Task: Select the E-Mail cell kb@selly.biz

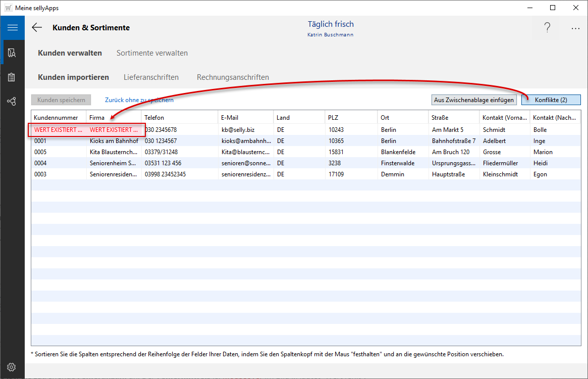Action: pyautogui.click(x=238, y=130)
